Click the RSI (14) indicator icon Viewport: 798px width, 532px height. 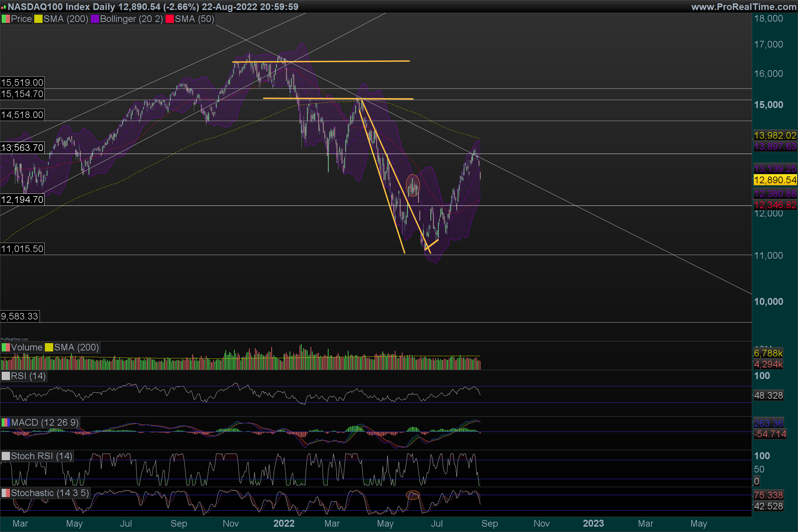tap(5, 376)
